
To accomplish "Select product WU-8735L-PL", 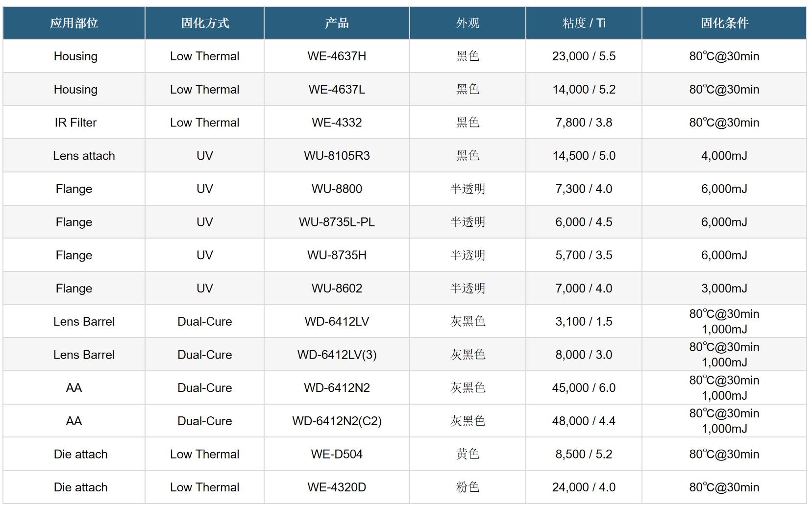I will 337,222.
